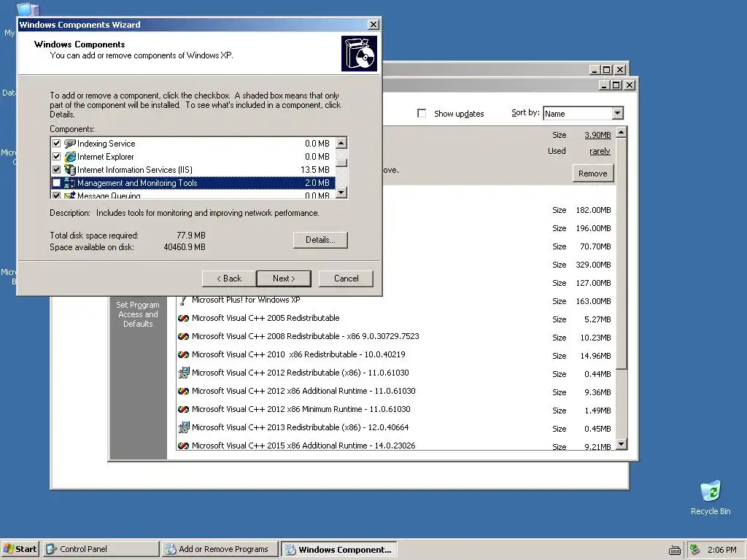Click the 2:06 PM clock
Screen dimensions: 747x560
[x=721, y=550]
